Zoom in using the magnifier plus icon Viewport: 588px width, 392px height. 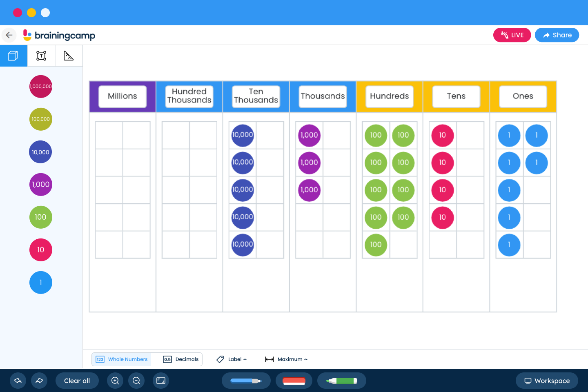115,381
